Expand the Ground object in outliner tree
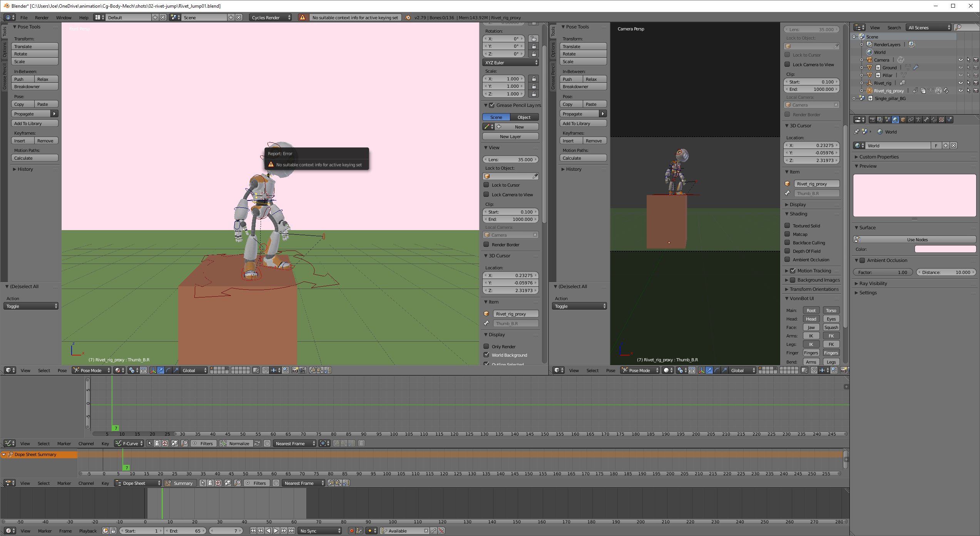The image size is (980, 536). pos(862,68)
